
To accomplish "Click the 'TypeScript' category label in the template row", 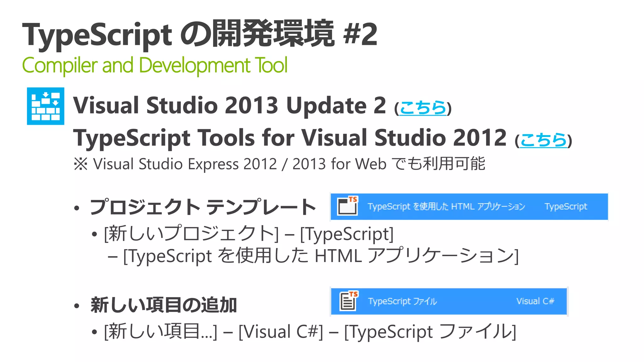I will 566,206.
